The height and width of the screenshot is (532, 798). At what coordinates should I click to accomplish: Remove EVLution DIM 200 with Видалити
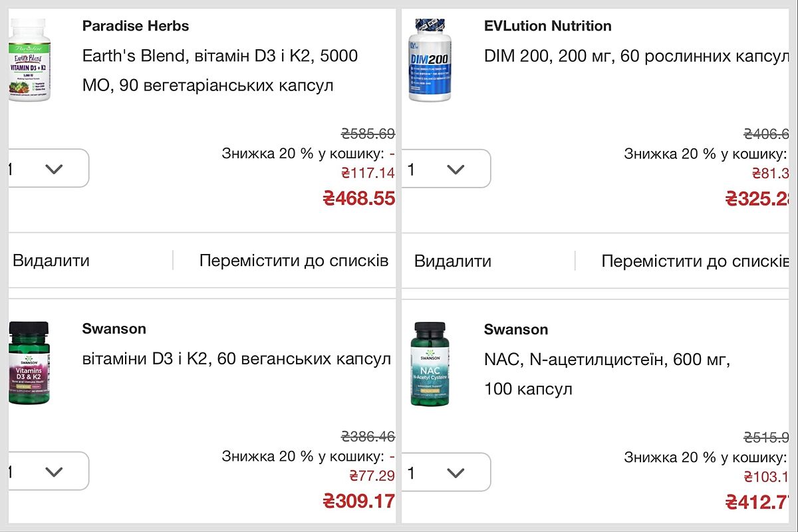click(x=453, y=261)
